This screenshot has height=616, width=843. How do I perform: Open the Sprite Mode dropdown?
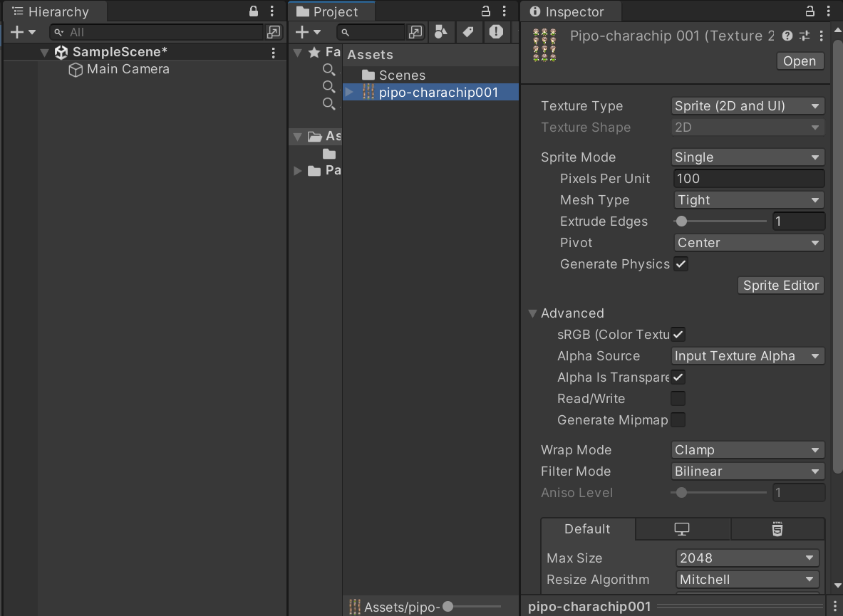pos(748,157)
